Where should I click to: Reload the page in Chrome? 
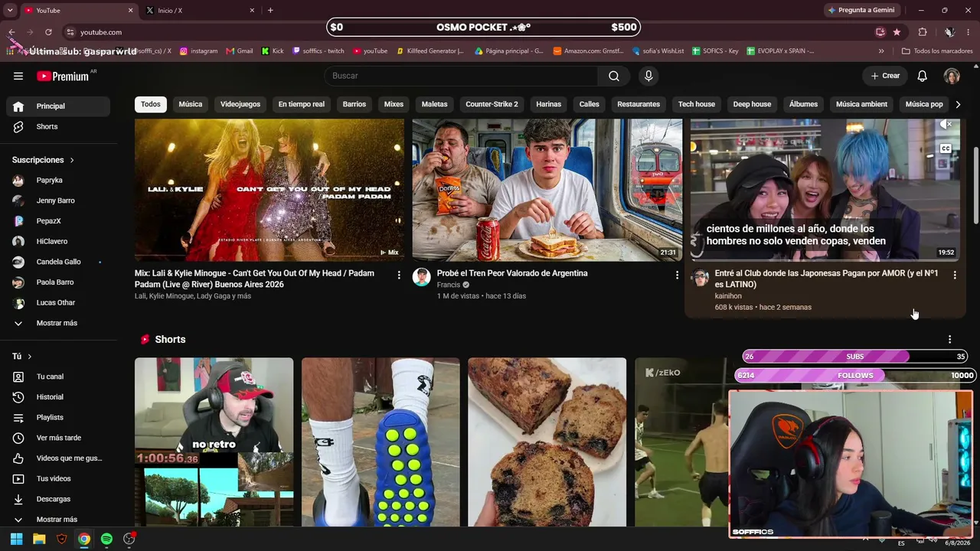(x=48, y=32)
